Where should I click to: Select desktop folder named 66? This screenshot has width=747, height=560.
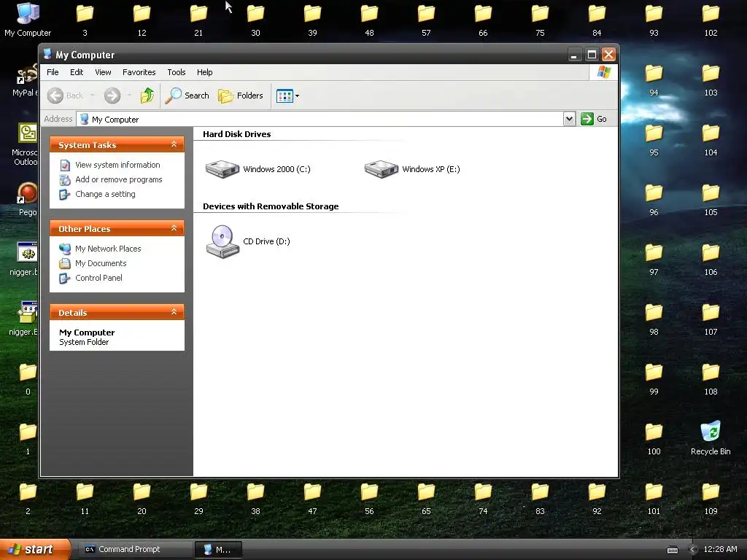[483, 20]
